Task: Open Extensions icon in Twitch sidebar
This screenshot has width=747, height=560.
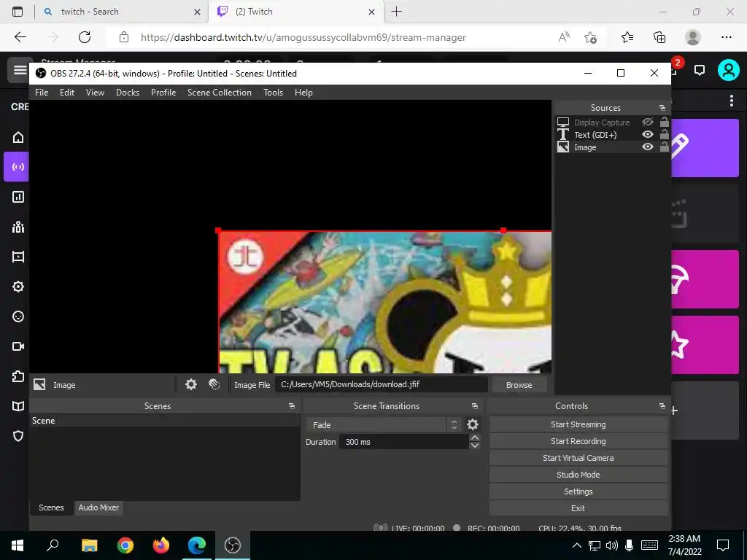Action: 18,376
